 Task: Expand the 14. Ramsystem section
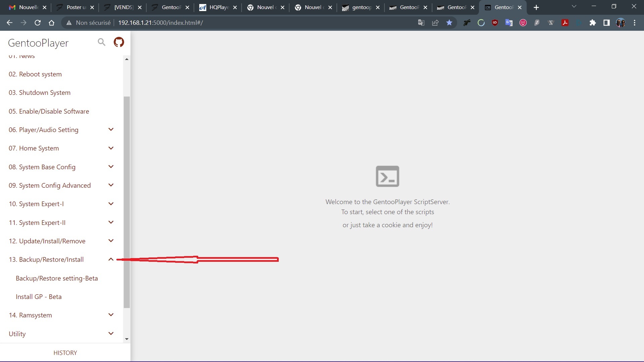pos(111,315)
